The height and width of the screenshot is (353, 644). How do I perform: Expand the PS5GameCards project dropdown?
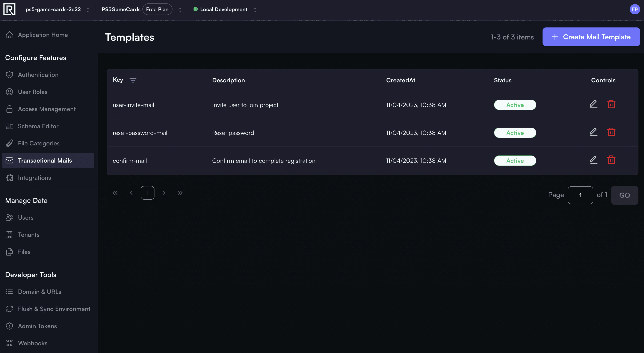point(179,9)
